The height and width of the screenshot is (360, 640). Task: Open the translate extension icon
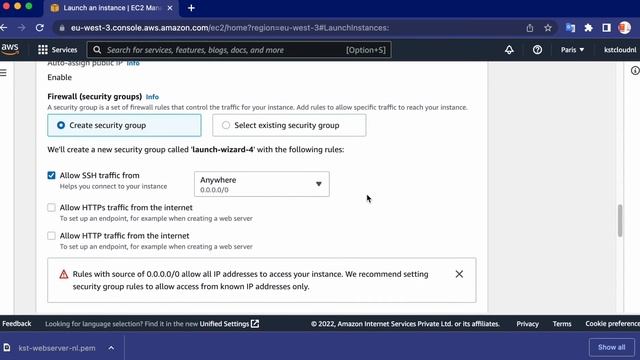(x=570, y=28)
